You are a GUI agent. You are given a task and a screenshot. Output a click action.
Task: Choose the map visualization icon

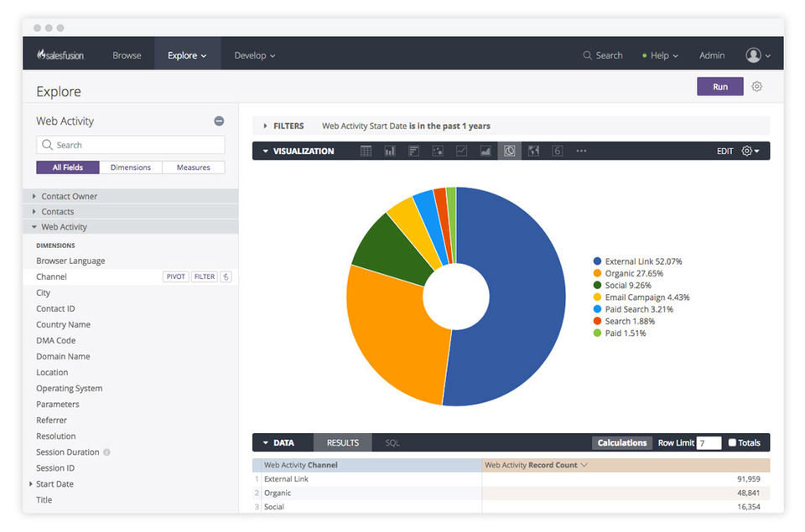[533, 151]
